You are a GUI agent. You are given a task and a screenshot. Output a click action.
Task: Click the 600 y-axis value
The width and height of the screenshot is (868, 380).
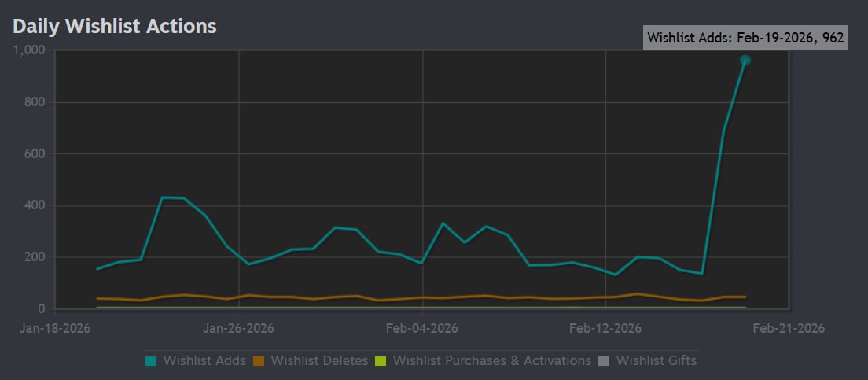tap(36, 154)
